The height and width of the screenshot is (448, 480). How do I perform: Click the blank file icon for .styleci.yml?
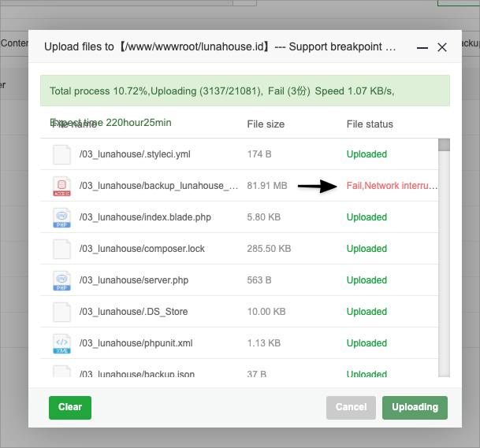point(61,154)
